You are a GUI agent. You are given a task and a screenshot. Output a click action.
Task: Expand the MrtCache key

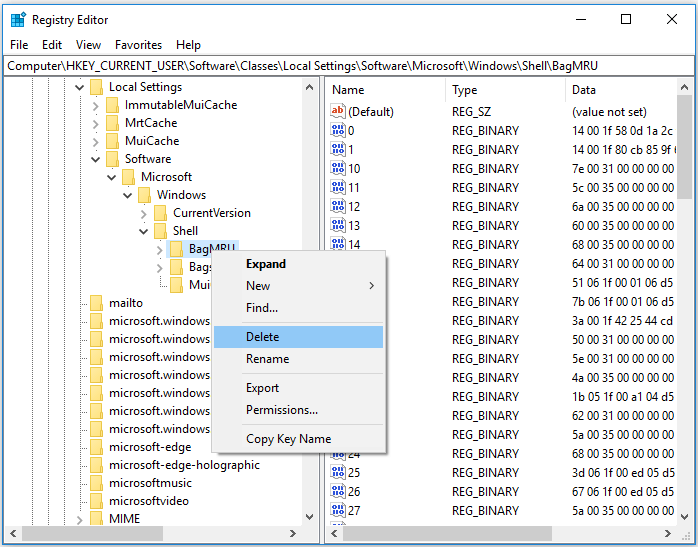coord(96,123)
